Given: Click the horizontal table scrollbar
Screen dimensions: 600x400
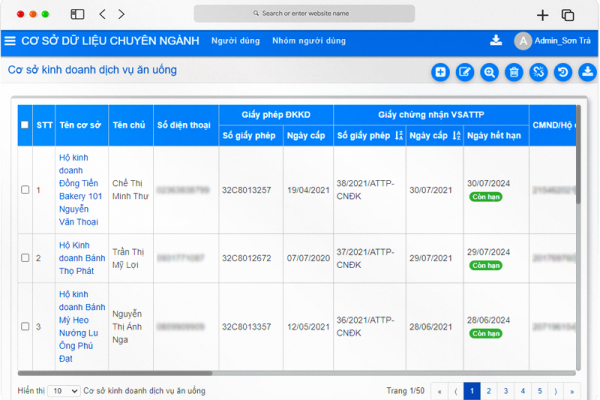Looking at the screenshot, I should click(x=115, y=373).
